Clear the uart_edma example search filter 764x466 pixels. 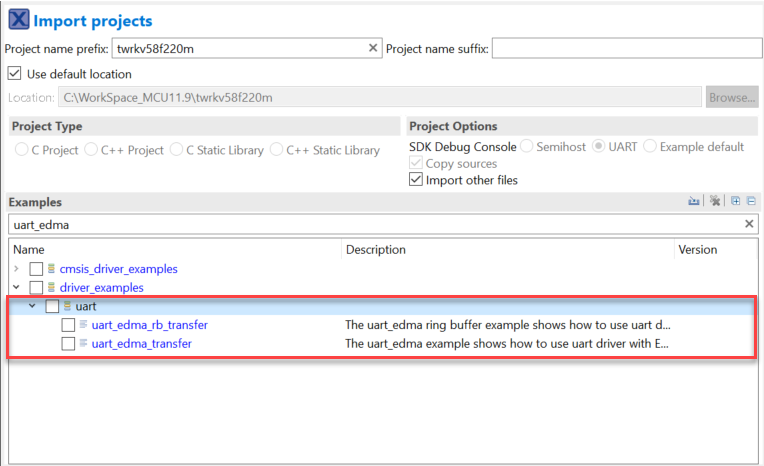[x=749, y=225]
